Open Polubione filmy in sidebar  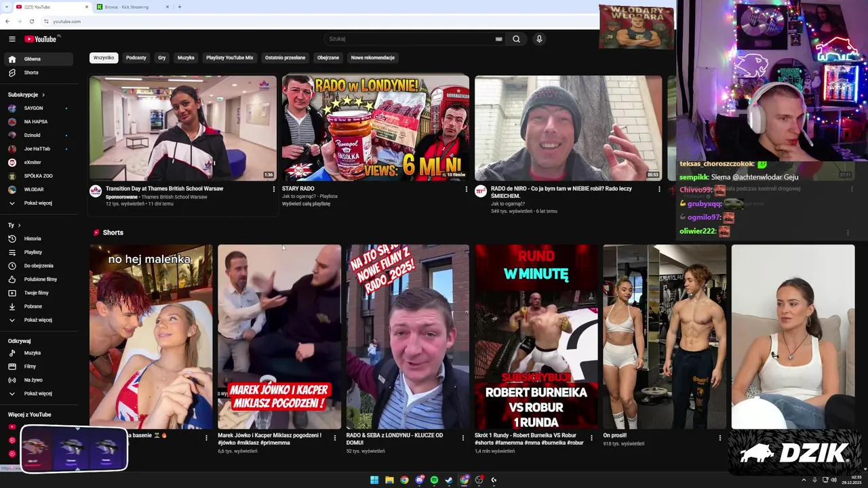tap(38, 279)
